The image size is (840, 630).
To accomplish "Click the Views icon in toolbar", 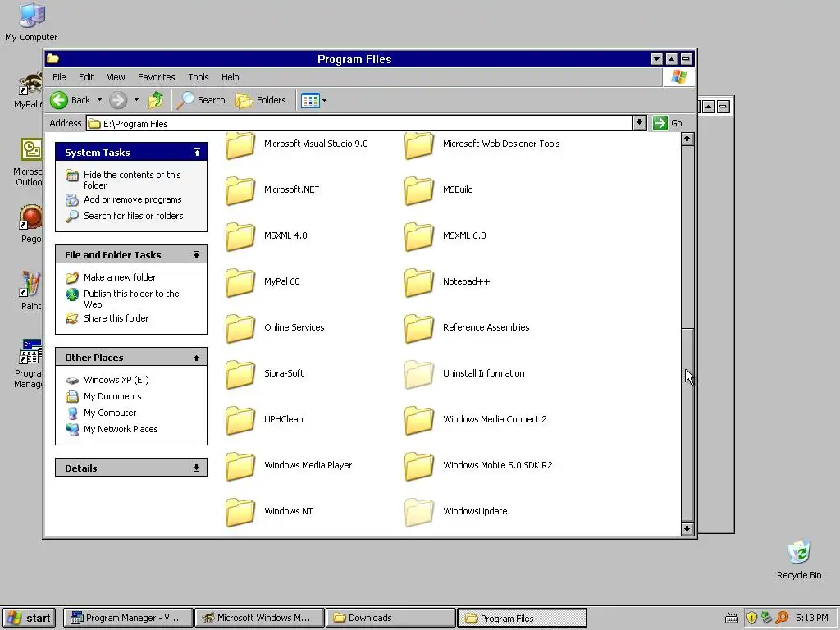I will coord(310,100).
